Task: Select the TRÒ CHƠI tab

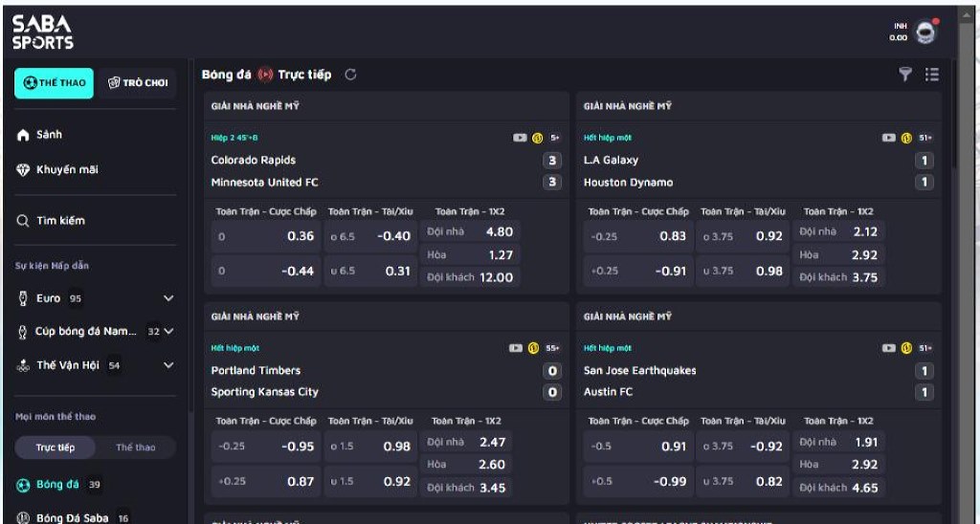Action: point(138,83)
